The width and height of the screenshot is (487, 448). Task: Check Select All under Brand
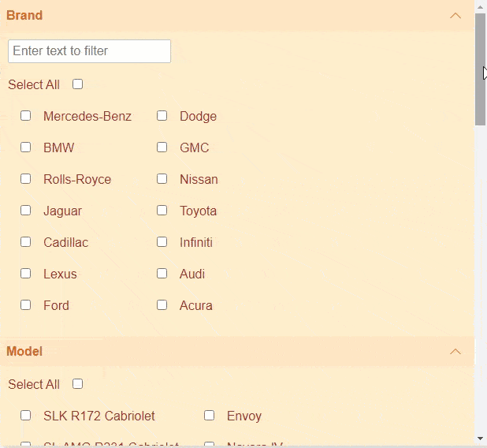pyautogui.click(x=77, y=84)
